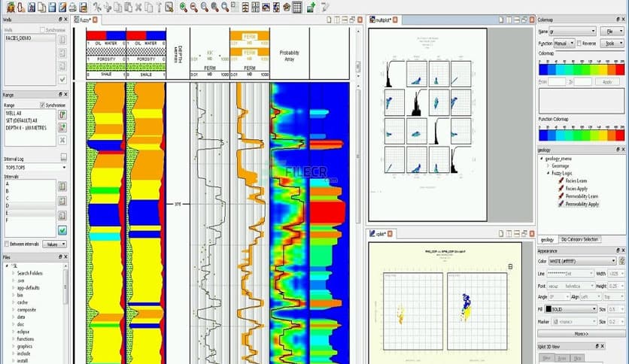Select the Permeability Apply tree item
Screen dimensions: 629x364
[582, 204]
